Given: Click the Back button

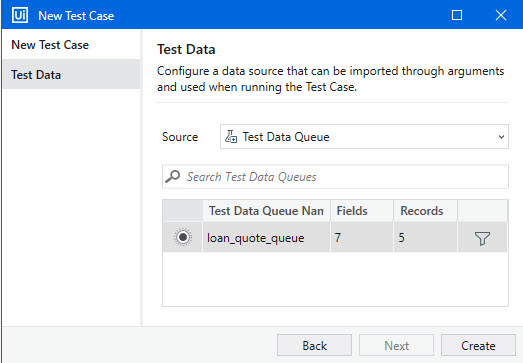Looking at the screenshot, I should click(314, 345).
